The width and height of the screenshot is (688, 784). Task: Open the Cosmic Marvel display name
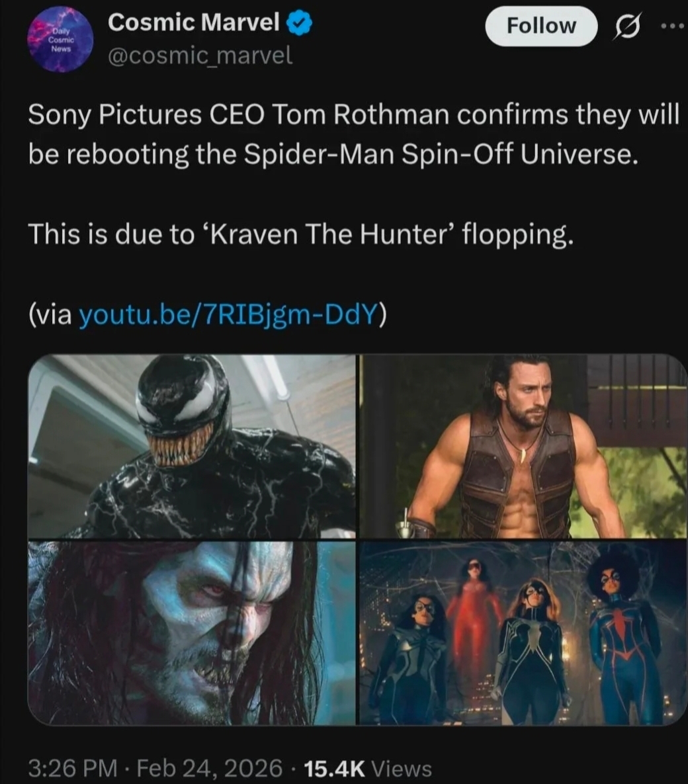tap(193, 22)
